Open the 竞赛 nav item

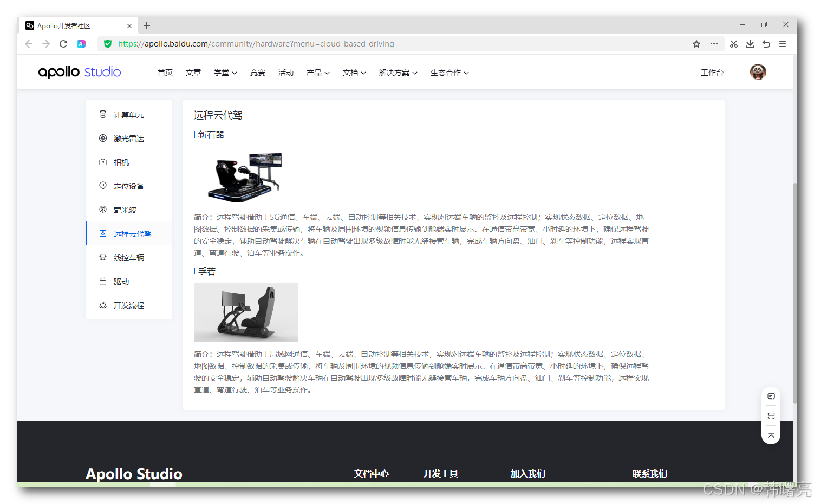pyautogui.click(x=258, y=73)
